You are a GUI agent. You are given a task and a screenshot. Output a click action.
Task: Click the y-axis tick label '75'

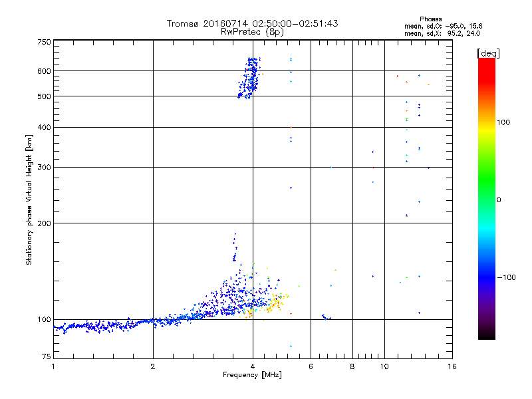(x=47, y=356)
